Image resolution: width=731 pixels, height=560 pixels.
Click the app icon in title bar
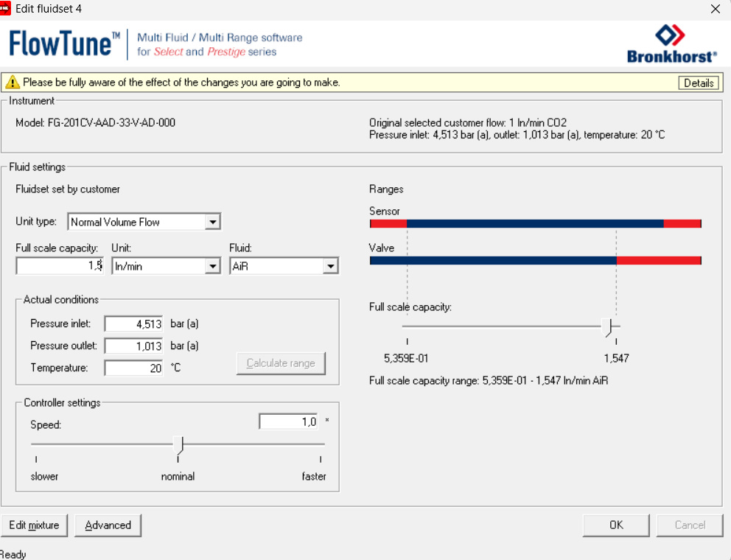pyautogui.click(x=6, y=9)
